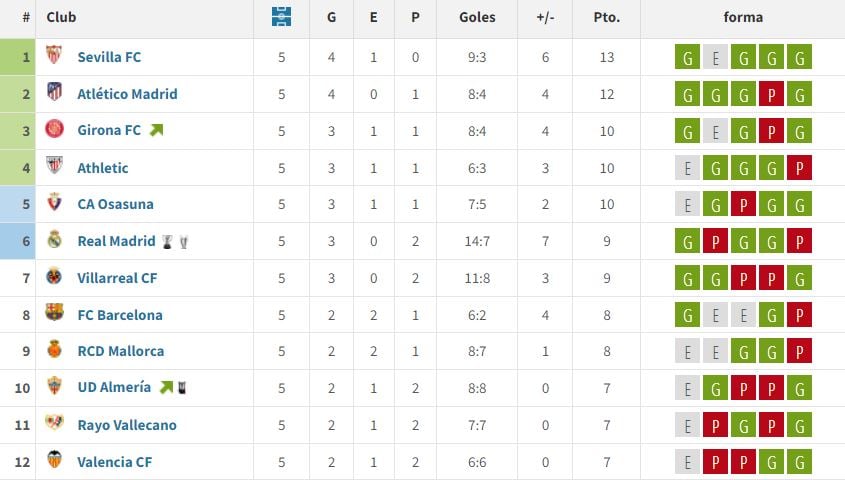Sort by the Goles column header
This screenshot has width=845, height=480.
pos(476,17)
